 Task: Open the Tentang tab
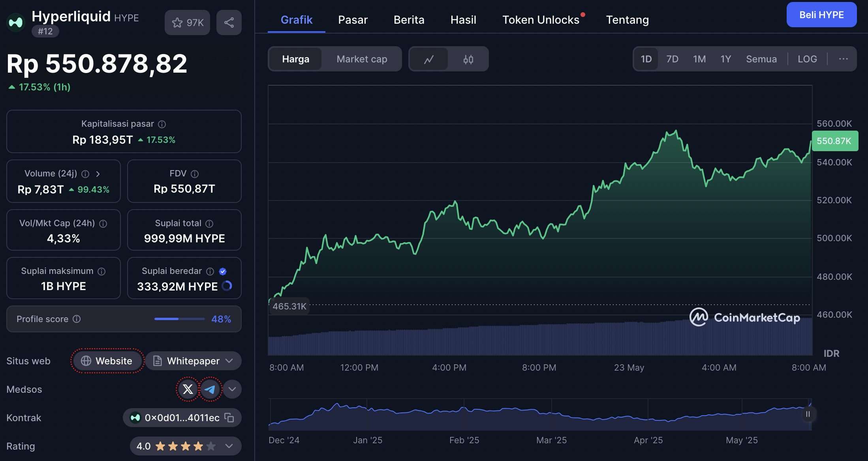coord(628,20)
